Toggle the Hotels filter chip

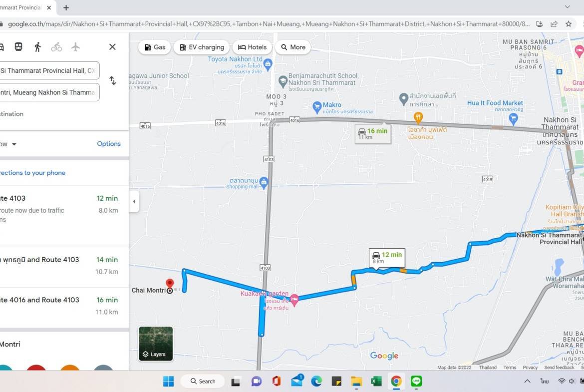point(252,47)
